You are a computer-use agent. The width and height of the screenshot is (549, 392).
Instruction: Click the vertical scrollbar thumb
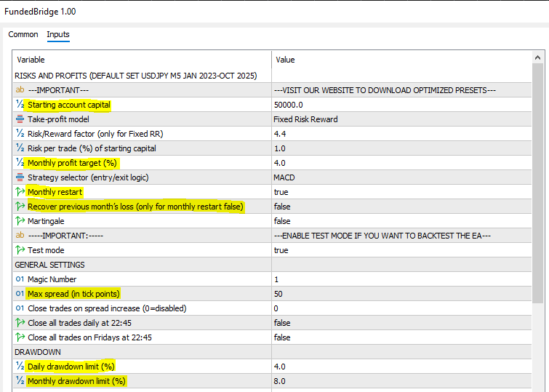coord(538,183)
